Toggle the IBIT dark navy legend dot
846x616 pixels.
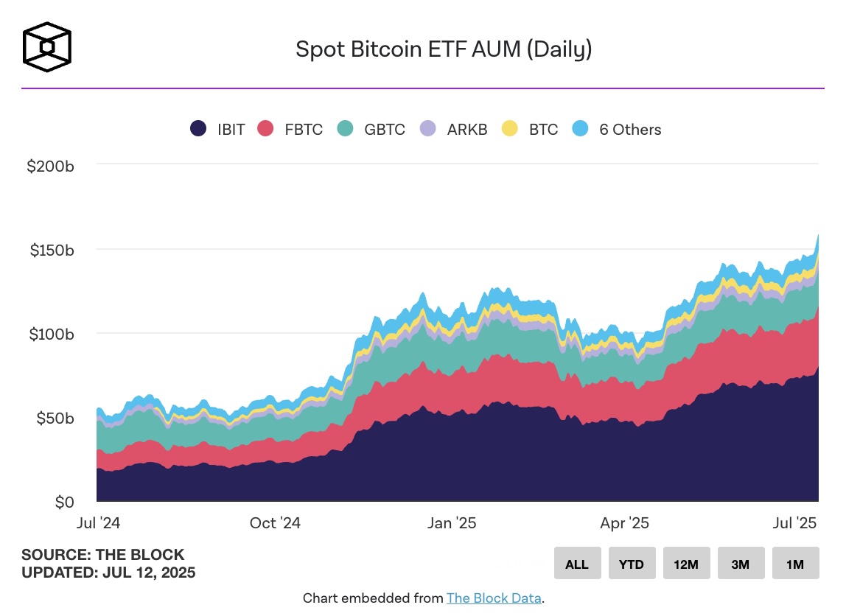(x=198, y=128)
